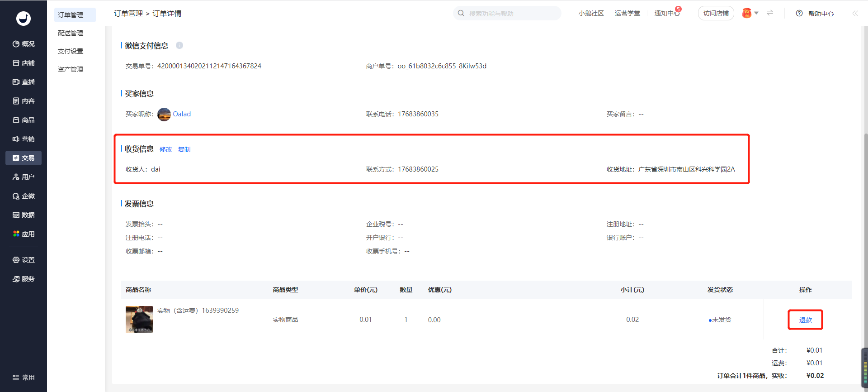Open the 概况 overview section
868x392 pixels.
click(x=24, y=44)
